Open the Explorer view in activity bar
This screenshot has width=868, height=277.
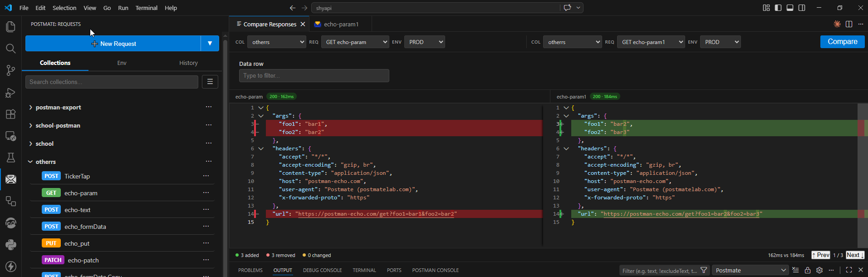10,27
